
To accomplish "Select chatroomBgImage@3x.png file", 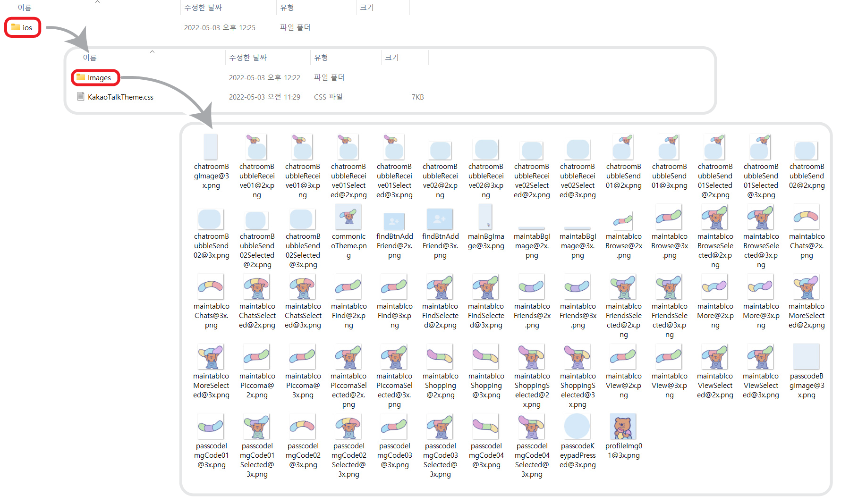I will (211, 162).
